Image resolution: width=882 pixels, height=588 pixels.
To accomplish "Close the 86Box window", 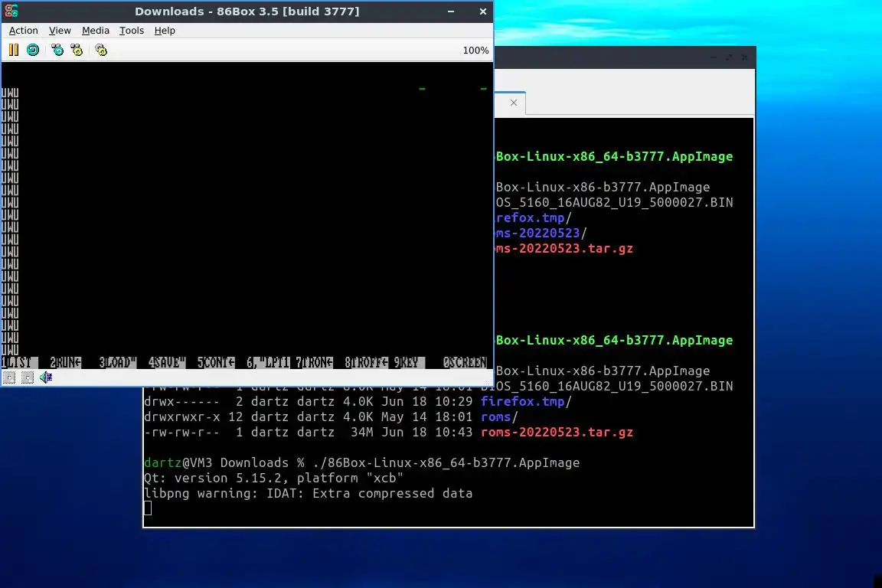I will pyautogui.click(x=482, y=11).
